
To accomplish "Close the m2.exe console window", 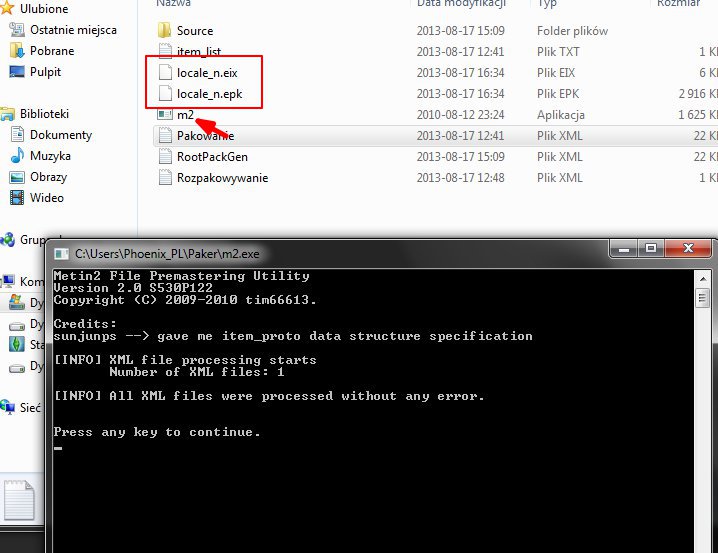I will click(x=688, y=249).
